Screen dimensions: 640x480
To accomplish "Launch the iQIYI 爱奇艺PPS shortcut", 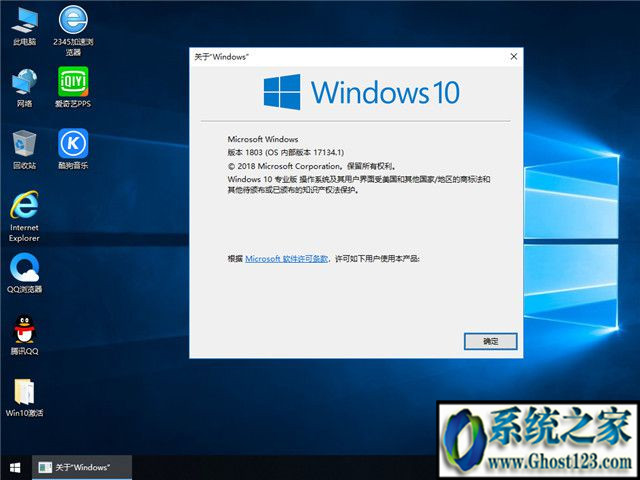I will (73, 87).
